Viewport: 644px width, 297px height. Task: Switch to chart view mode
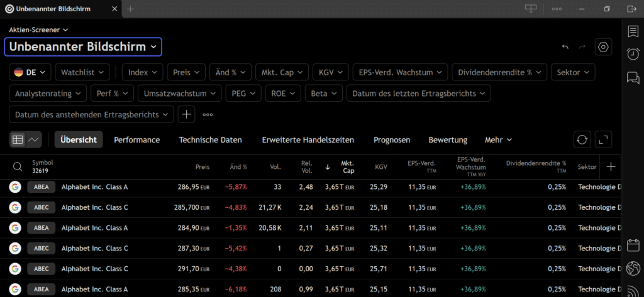(34, 140)
